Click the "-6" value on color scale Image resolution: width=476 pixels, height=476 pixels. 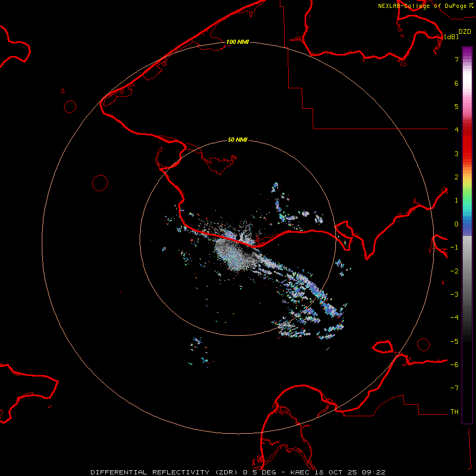pos(454,365)
